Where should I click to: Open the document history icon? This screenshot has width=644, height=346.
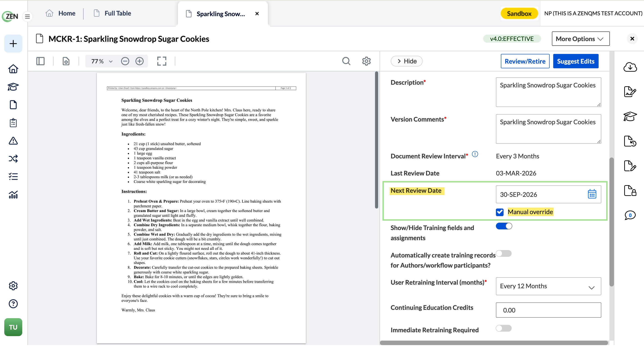coord(630,141)
